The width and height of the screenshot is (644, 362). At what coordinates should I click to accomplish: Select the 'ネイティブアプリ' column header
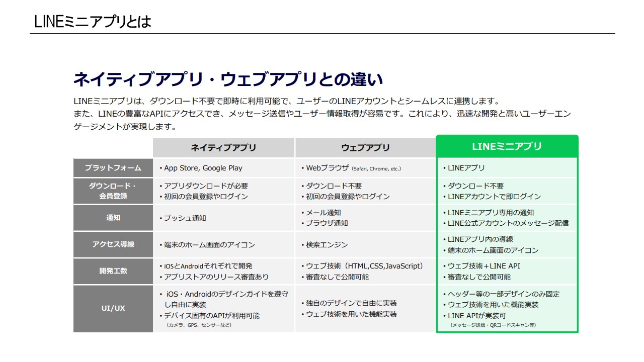click(223, 148)
